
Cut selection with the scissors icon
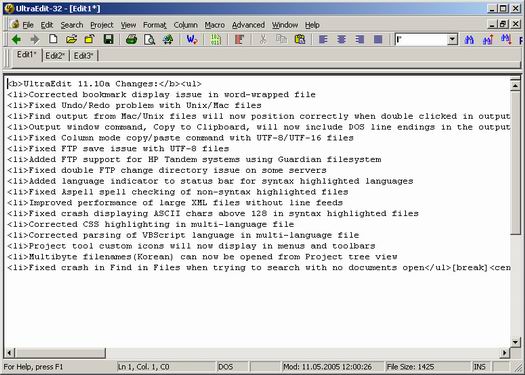point(263,40)
